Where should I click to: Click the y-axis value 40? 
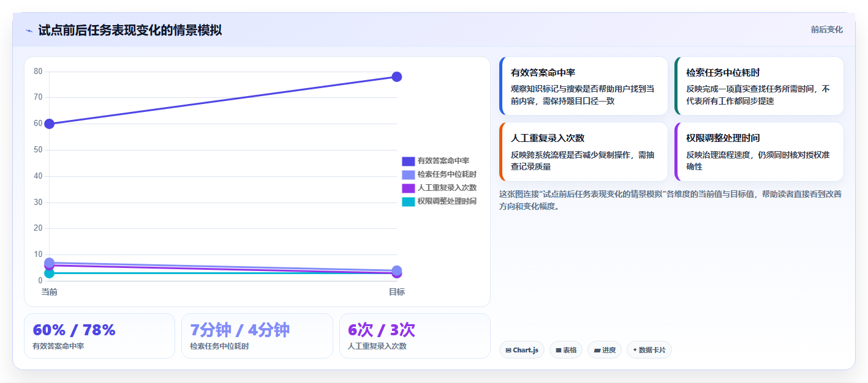[x=38, y=176]
